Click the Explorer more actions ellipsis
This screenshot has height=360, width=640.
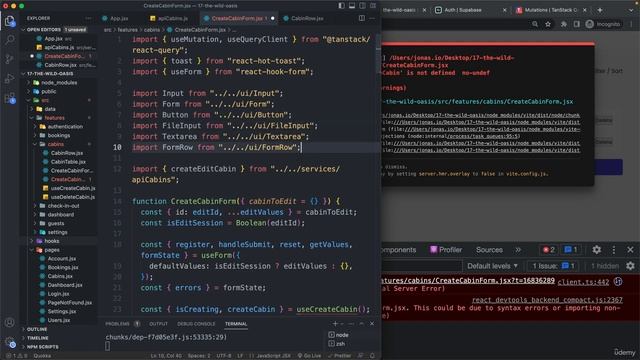point(89,18)
